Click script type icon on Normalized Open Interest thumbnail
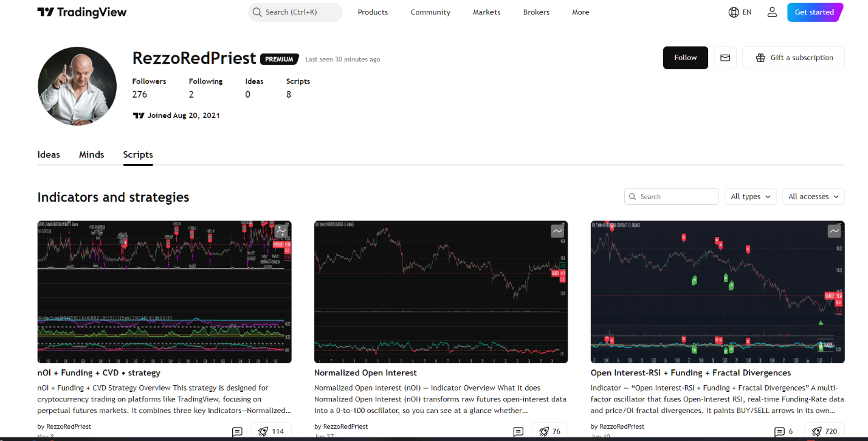Viewport: 868px width, 441px height. coord(557,231)
